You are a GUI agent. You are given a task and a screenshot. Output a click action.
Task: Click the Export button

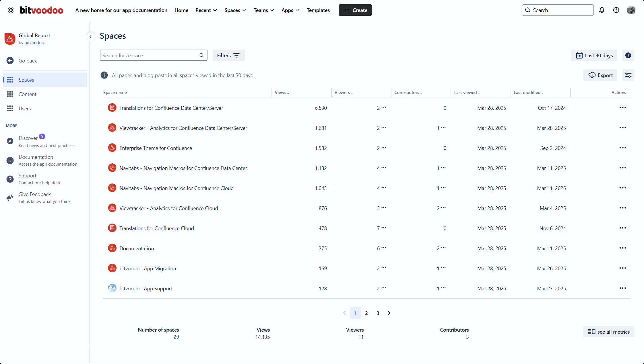(600, 75)
